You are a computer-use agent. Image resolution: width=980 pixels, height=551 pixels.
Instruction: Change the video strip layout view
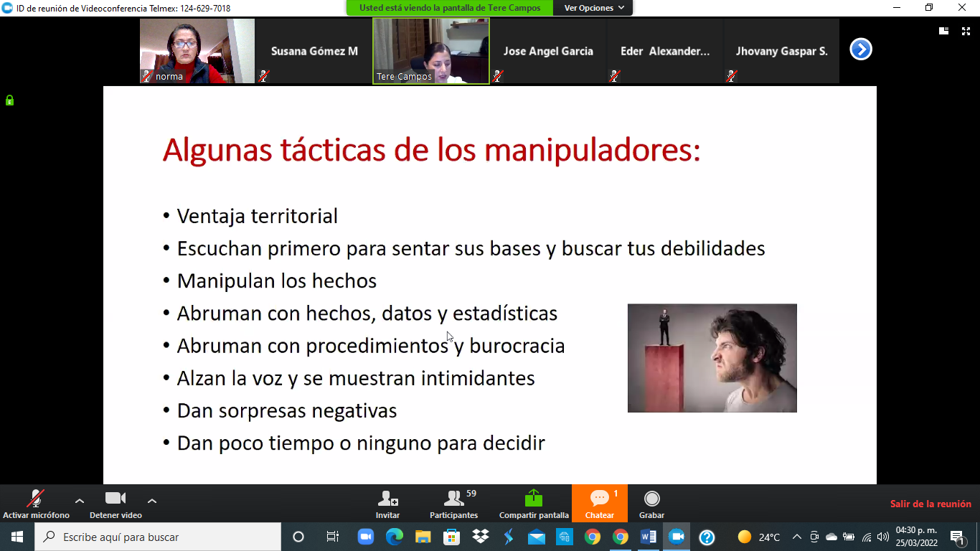click(944, 31)
